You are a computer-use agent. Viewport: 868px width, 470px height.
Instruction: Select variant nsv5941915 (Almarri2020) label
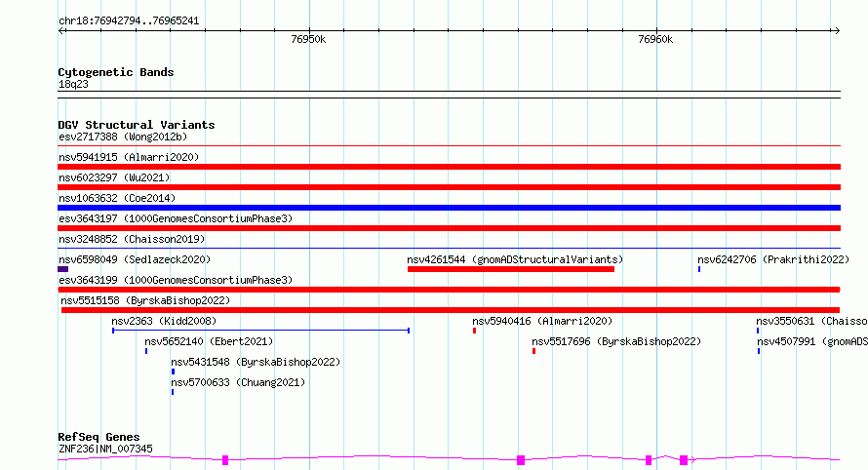tap(129, 157)
